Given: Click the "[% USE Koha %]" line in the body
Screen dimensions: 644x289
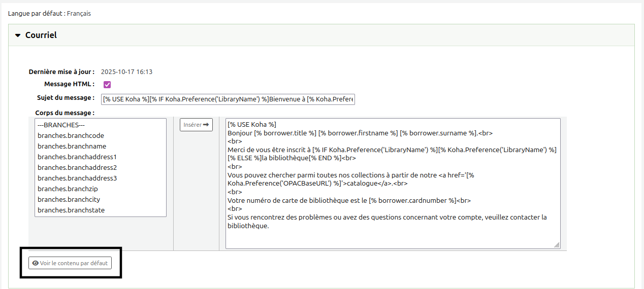Looking at the screenshot, I should click(252, 125).
